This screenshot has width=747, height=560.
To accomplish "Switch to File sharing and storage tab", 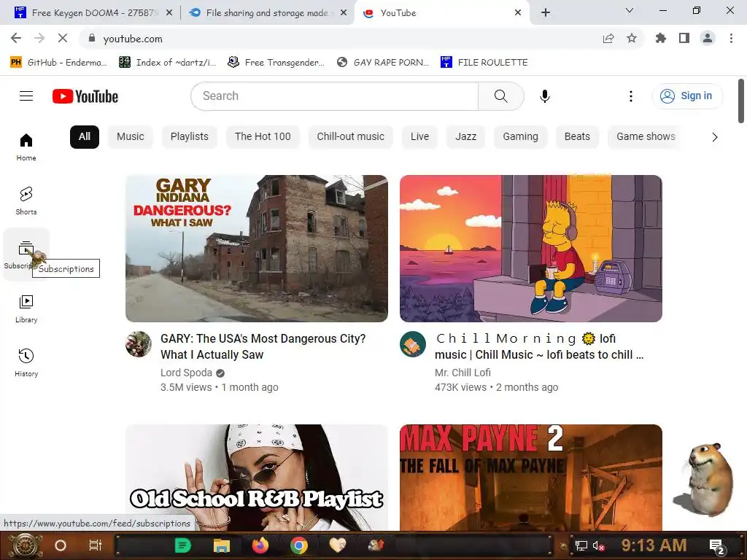I will point(267,13).
